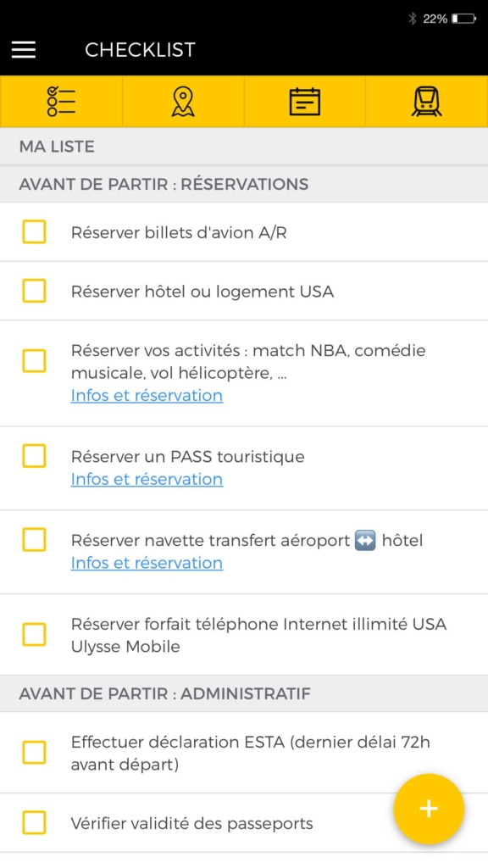Viewport: 488px width, 868px height.
Task: Open the metro train icon
Action: point(427,101)
